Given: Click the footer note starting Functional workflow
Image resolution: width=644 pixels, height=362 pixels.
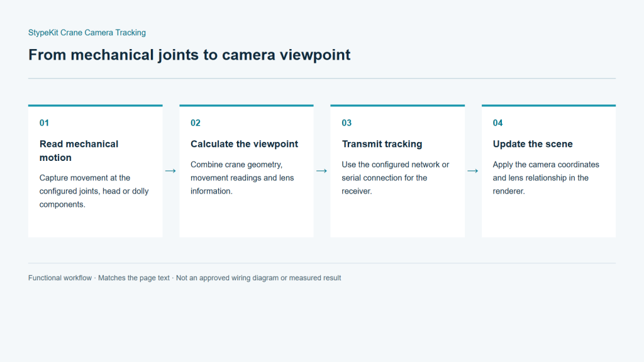Looking at the screenshot, I should (184, 278).
